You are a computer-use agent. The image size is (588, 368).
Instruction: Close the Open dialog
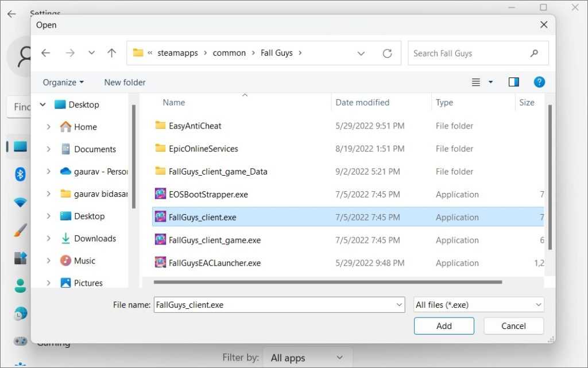[544, 25]
